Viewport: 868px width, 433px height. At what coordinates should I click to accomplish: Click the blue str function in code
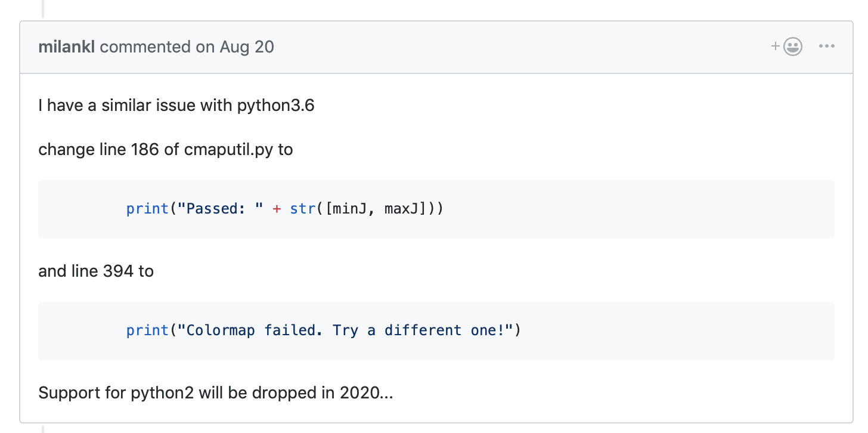pyautogui.click(x=303, y=209)
